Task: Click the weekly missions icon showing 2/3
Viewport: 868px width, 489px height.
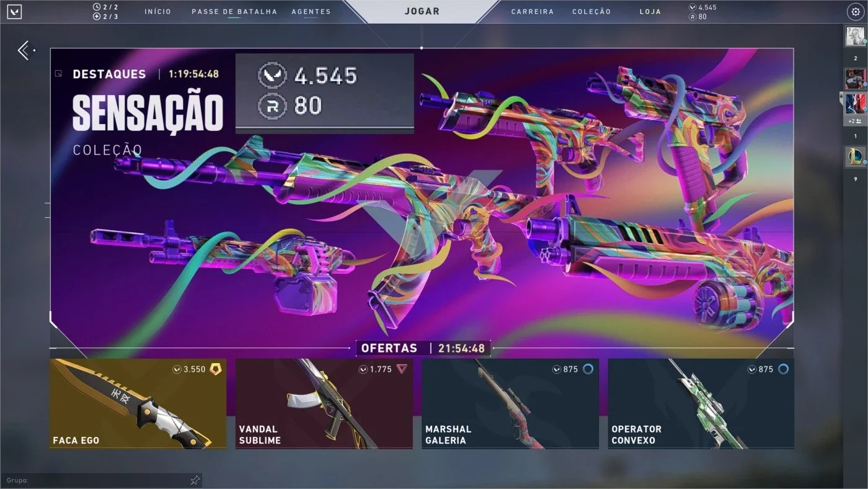Action: [x=96, y=16]
